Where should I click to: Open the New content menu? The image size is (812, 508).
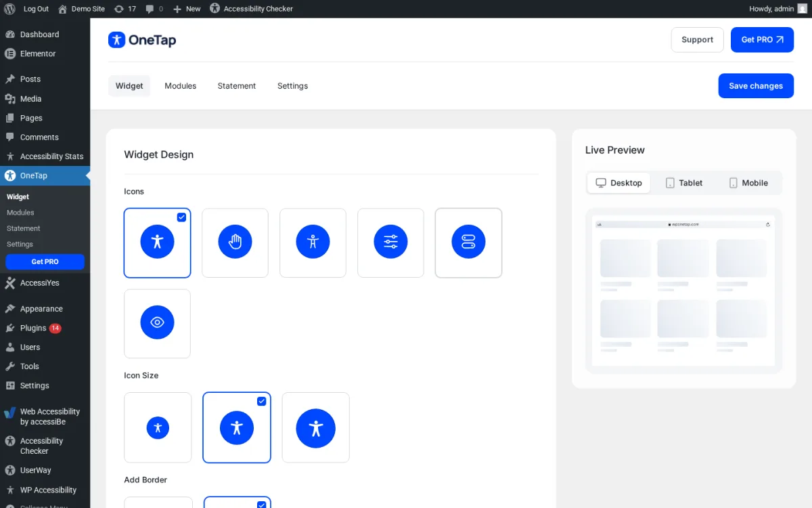187,9
